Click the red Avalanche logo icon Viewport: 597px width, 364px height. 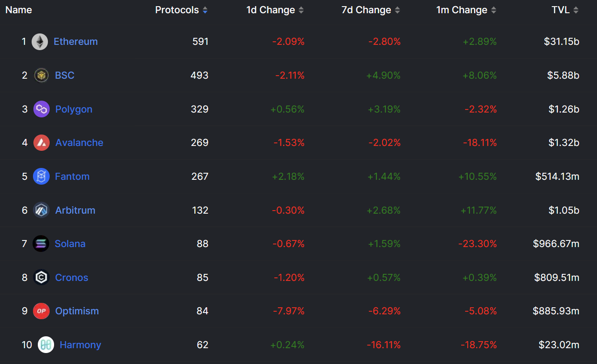pos(41,143)
